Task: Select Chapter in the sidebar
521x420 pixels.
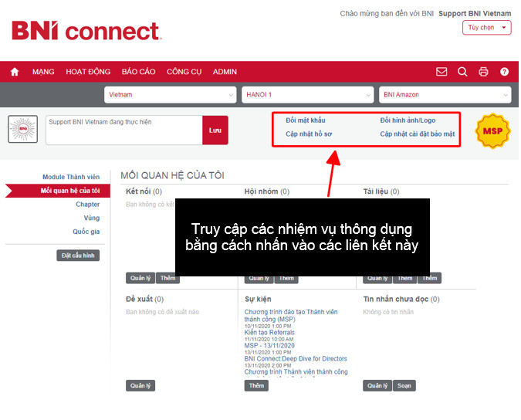Action: click(x=87, y=205)
